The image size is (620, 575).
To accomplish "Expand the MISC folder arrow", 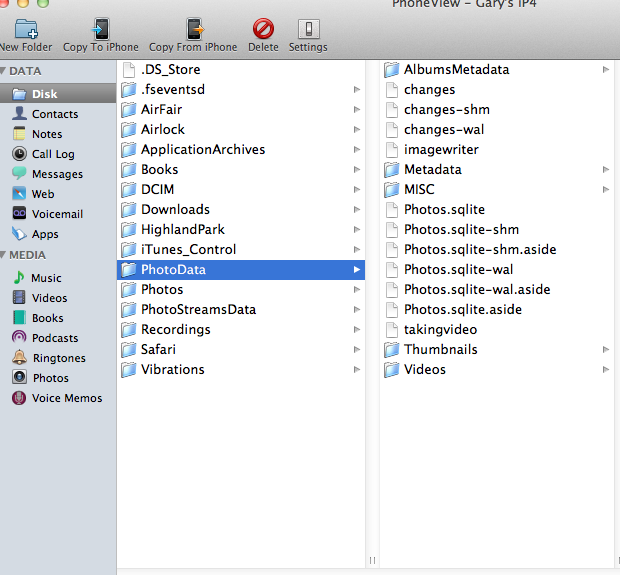I will (x=605, y=189).
